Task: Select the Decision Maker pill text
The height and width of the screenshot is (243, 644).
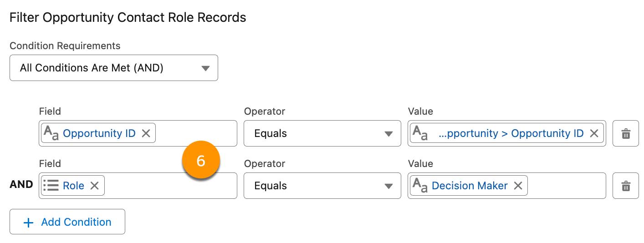Action: pos(470,186)
